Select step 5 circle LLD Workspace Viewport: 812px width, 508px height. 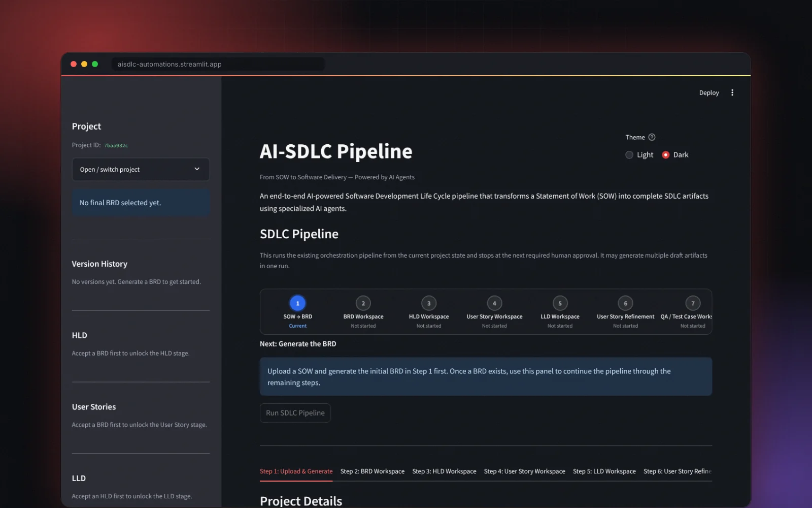[560, 303]
